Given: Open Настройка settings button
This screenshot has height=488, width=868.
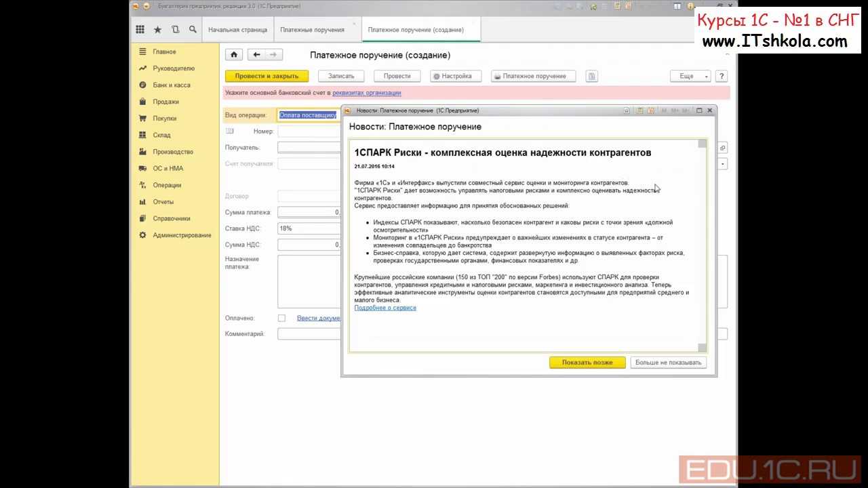Looking at the screenshot, I should coord(456,76).
